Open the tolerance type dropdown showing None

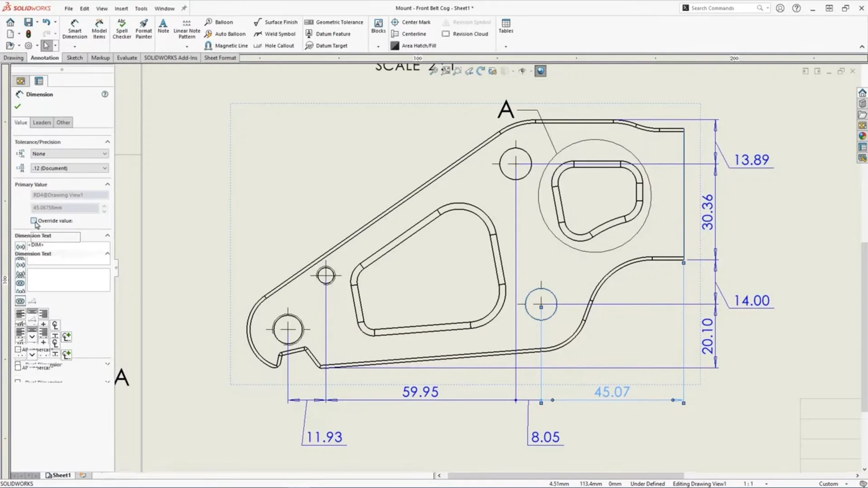69,154
